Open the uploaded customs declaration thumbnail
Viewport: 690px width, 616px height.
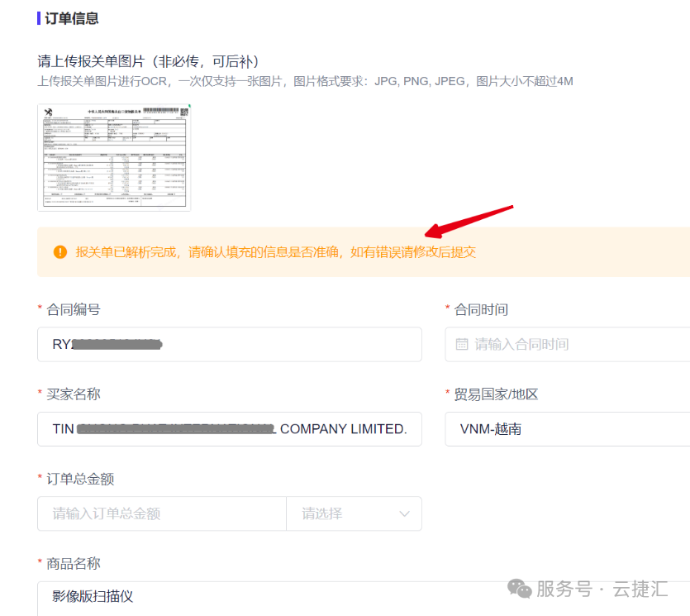pyautogui.click(x=114, y=157)
